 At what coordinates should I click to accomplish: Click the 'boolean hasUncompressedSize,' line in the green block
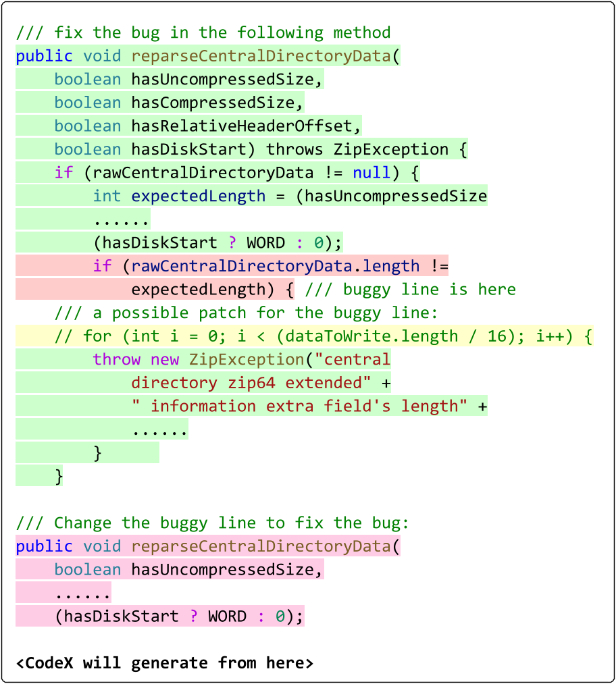(188, 79)
